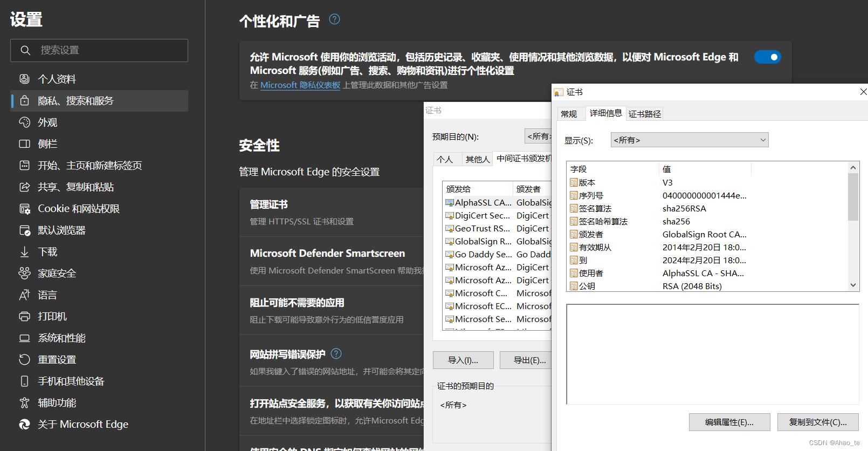Screen dimensions: 868x451
Task: Click the certificate icon in 证书 dialog title
Action: [559, 92]
